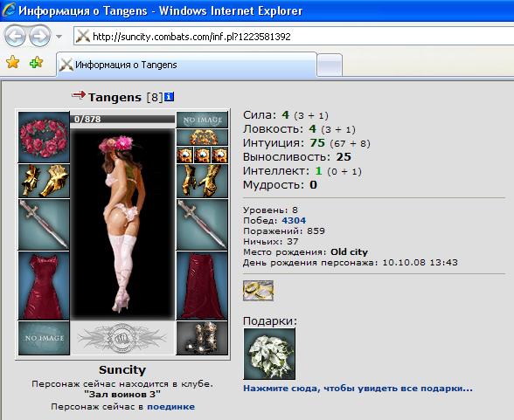Click the 'Мудрость: 0' stat line

[280, 185]
